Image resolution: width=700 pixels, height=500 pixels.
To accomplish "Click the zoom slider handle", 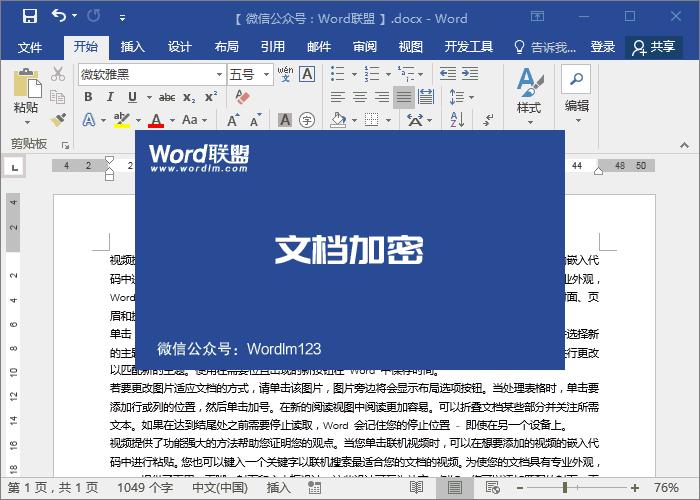I will (565, 488).
